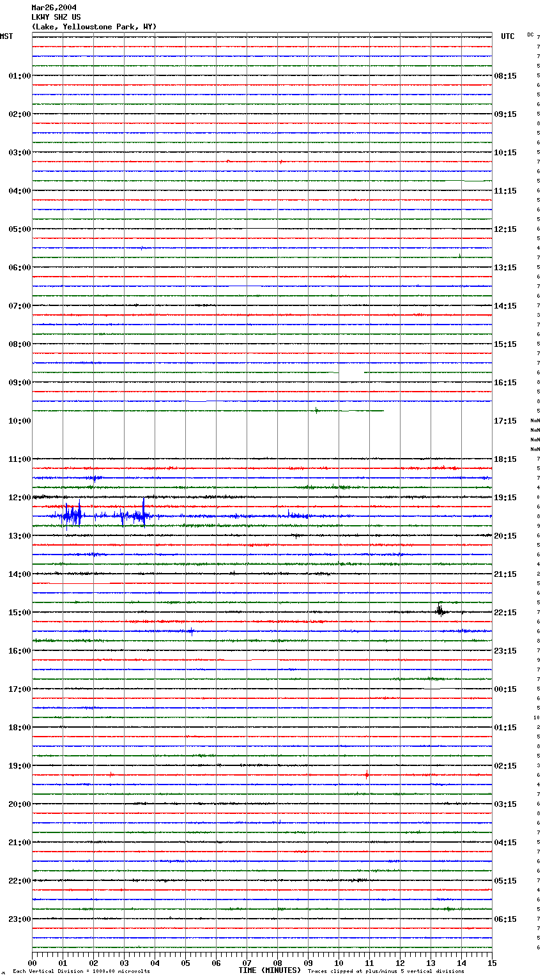
Task: Select the 03:00 MST time label
Action: coord(20,153)
